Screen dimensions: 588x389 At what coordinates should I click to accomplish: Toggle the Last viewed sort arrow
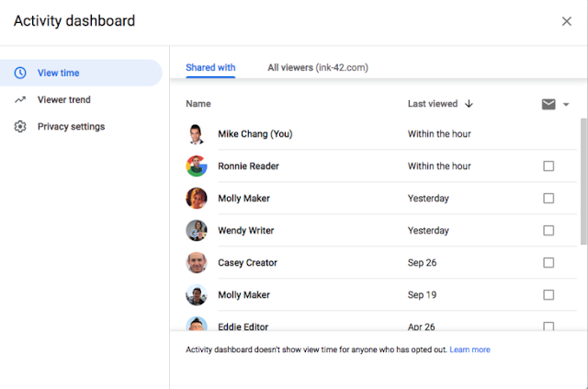469,104
